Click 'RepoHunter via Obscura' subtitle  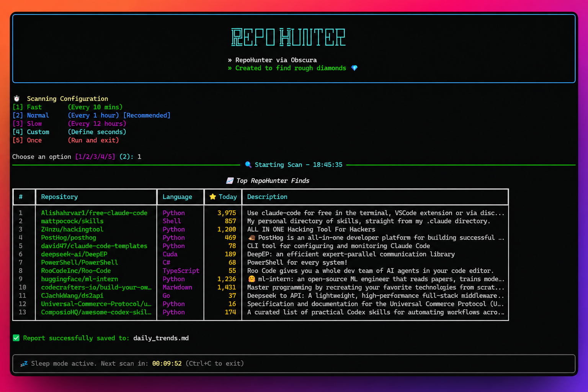[x=276, y=60]
